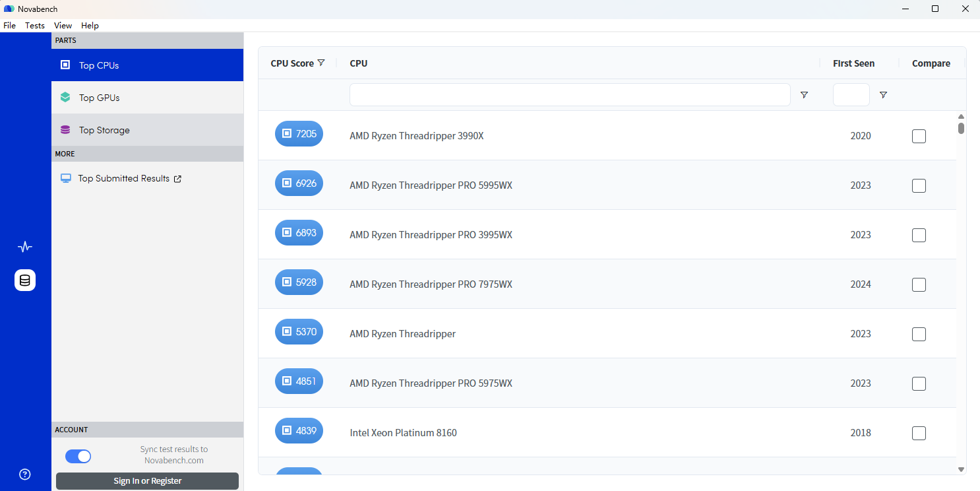Open the CPU name filter options funnel

pos(804,95)
